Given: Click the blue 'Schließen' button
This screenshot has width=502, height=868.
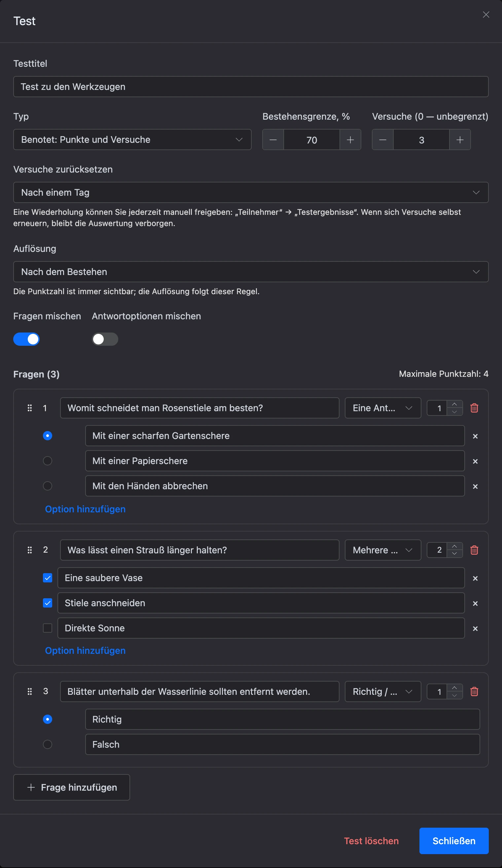Looking at the screenshot, I should coord(454,841).
